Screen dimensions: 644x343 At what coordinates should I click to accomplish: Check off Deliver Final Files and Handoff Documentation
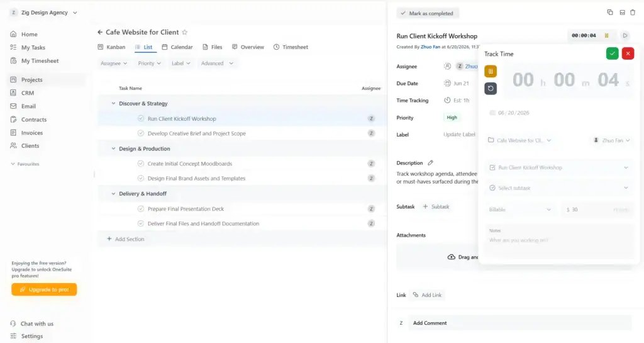[141, 223]
